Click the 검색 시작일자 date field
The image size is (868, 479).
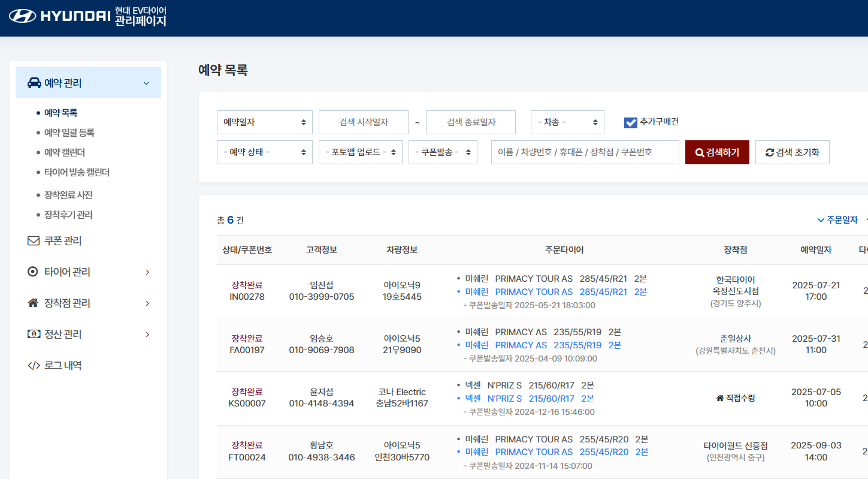click(363, 122)
